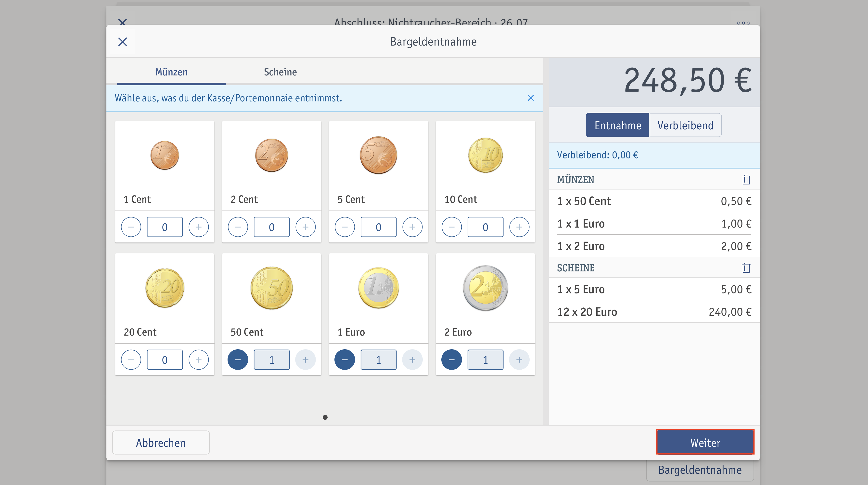
Task: Dismiss the blue info banner
Action: point(531,98)
